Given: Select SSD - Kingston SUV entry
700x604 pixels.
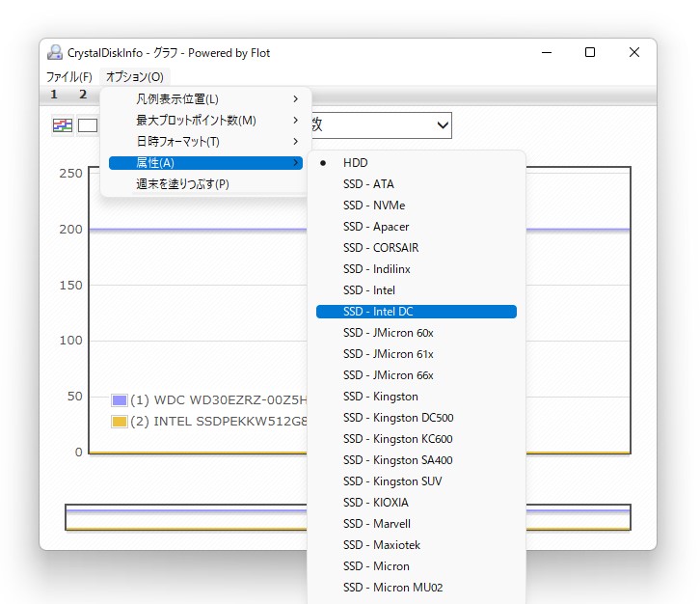Looking at the screenshot, I should [x=417, y=481].
